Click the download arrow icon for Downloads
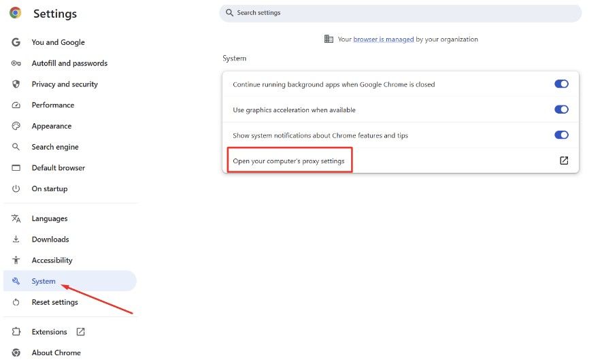The height and width of the screenshot is (364, 602). tap(16, 239)
